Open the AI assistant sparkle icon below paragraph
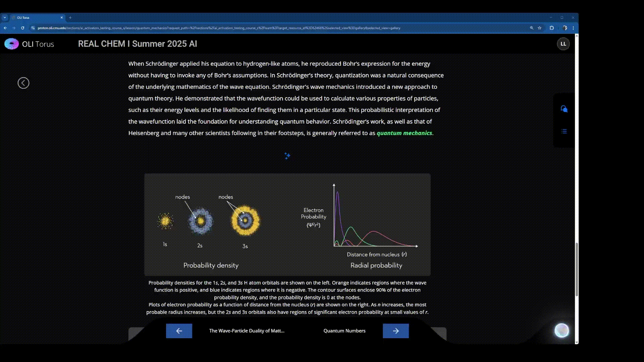This screenshot has height=362, width=644. point(287,156)
